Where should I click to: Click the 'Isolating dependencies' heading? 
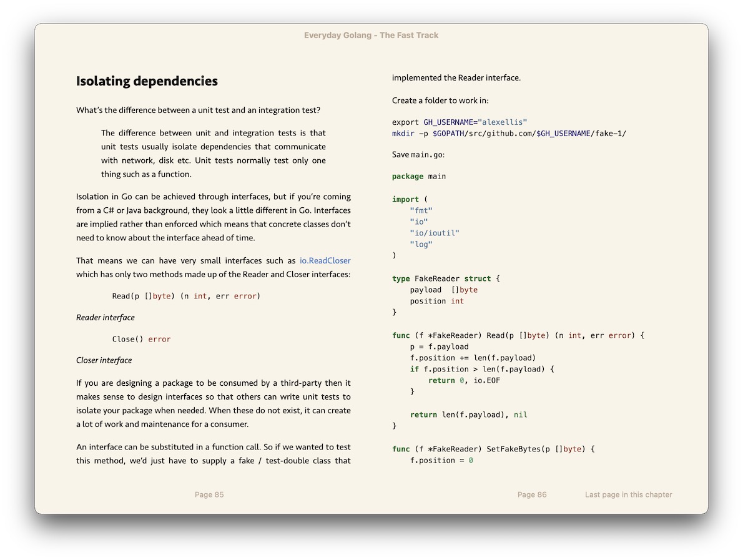click(x=147, y=81)
